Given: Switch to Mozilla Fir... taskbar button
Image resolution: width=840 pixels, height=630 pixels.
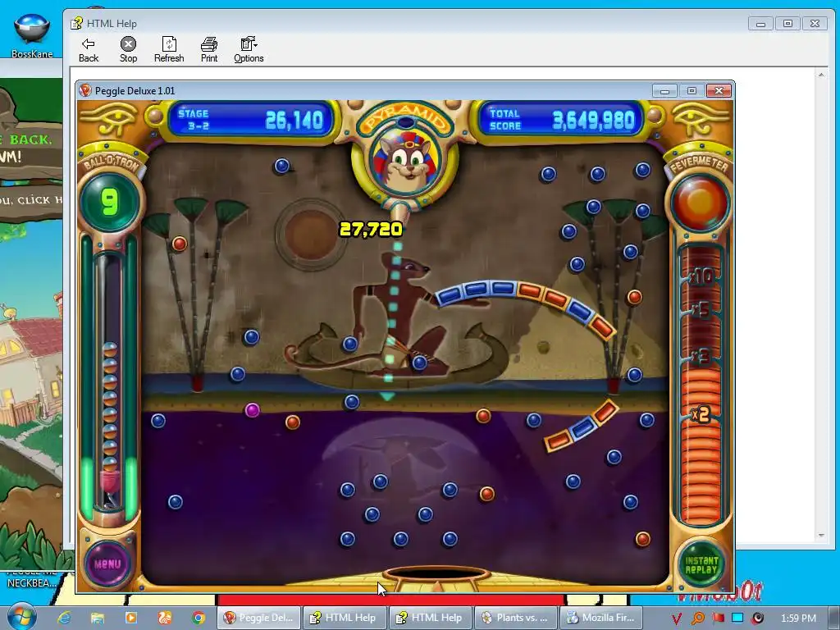Looking at the screenshot, I should [x=601, y=618].
